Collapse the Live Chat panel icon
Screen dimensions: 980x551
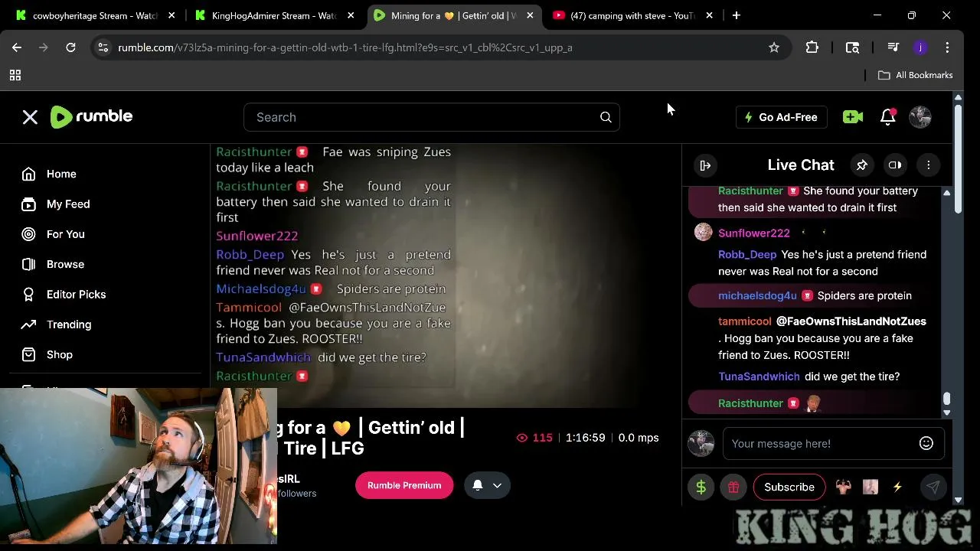[705, 165]
